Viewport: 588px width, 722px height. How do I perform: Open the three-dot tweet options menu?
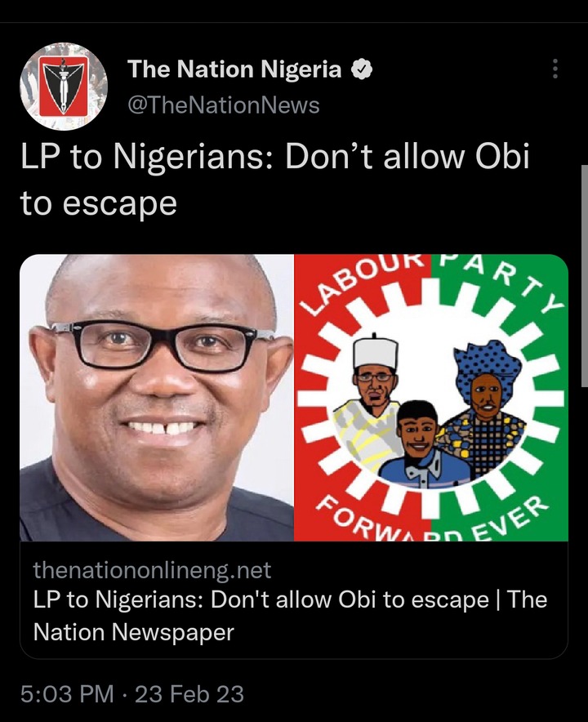pos(555,69)
